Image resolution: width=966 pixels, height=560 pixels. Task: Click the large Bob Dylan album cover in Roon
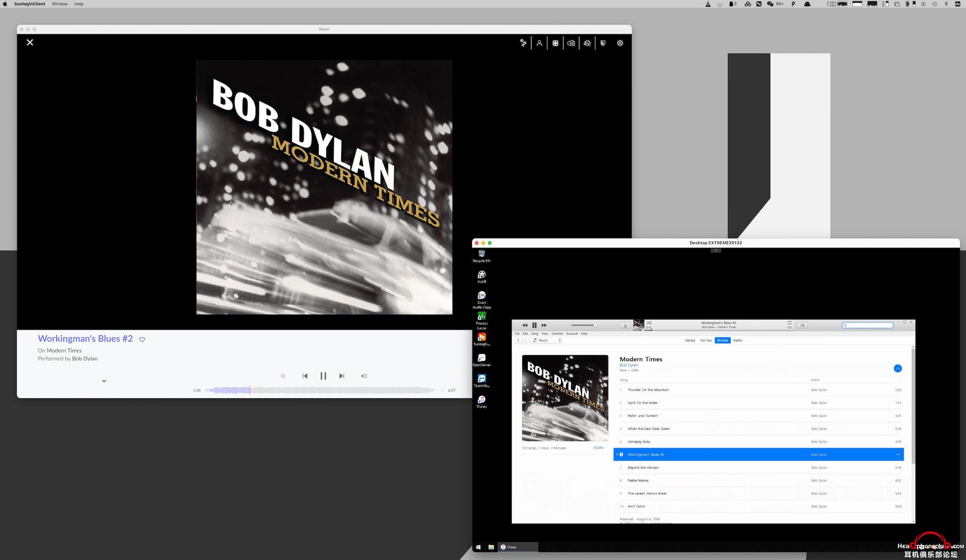click(x=324, y=187)
